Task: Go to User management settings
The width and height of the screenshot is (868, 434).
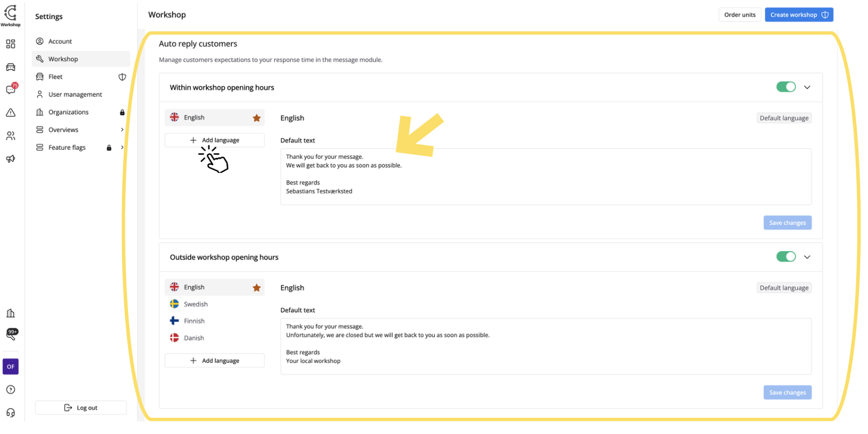Action: pos(75,95)
